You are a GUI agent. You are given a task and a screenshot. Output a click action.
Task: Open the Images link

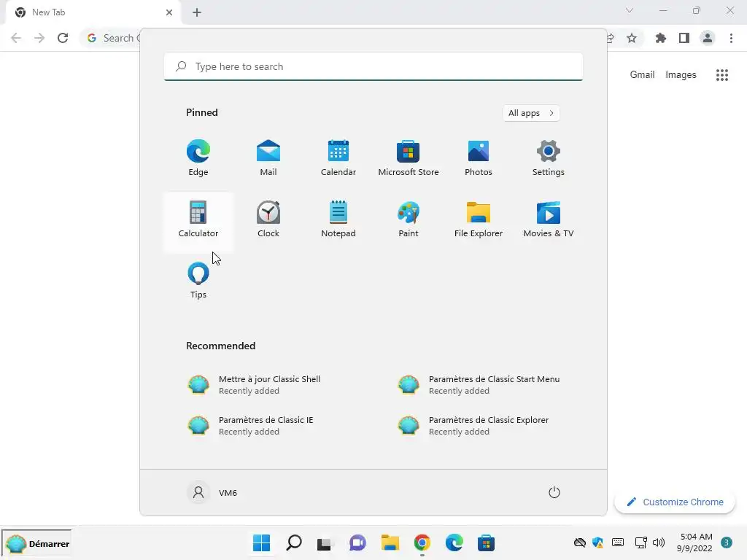(x=681, y=75)
